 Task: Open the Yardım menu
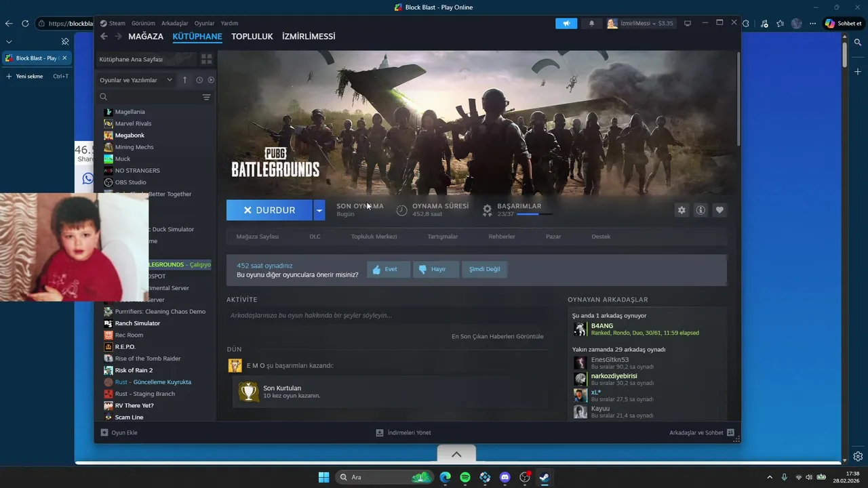click(x=229, y=23)
